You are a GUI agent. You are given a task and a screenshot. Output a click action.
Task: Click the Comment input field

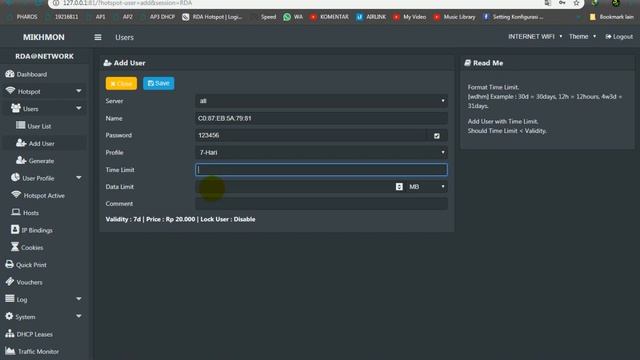pyautogui.click(x=321, y=204)
